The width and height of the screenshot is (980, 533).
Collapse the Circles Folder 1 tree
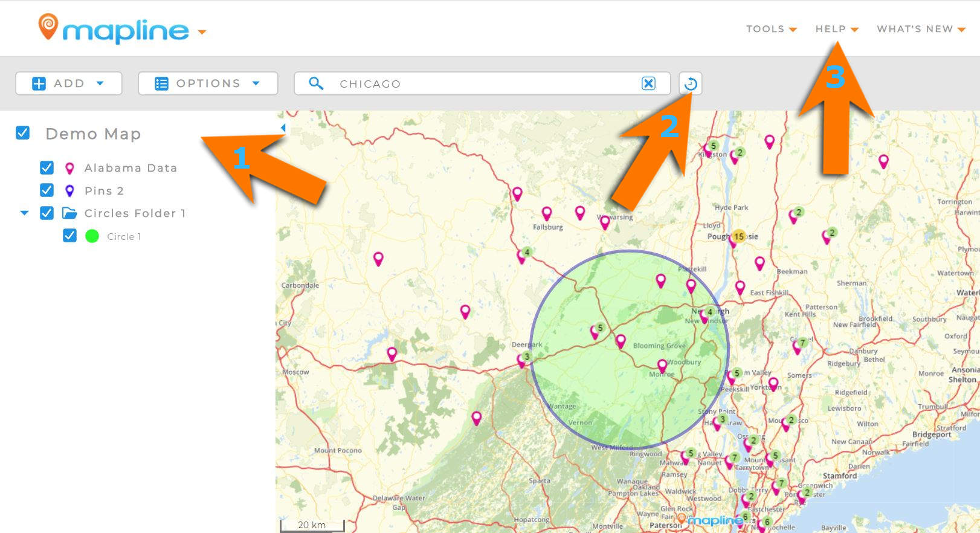24,213
